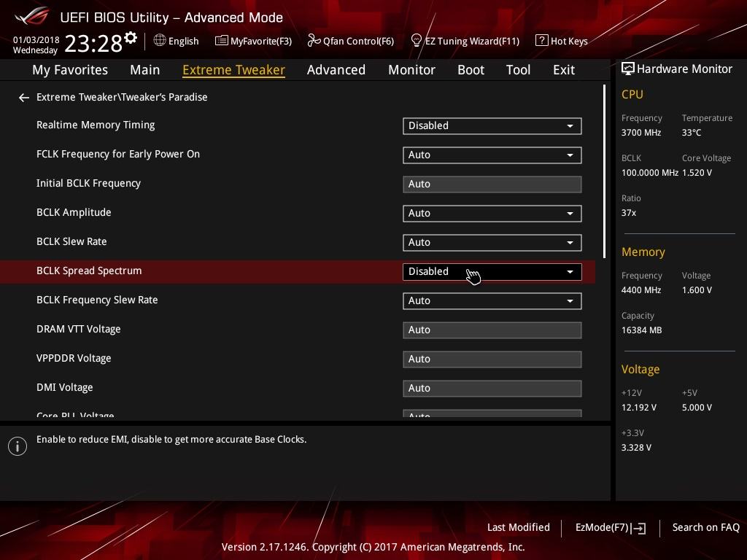Click CPU frequency value 3700 MHz
The image size is (747, 560).
[641, 133]
